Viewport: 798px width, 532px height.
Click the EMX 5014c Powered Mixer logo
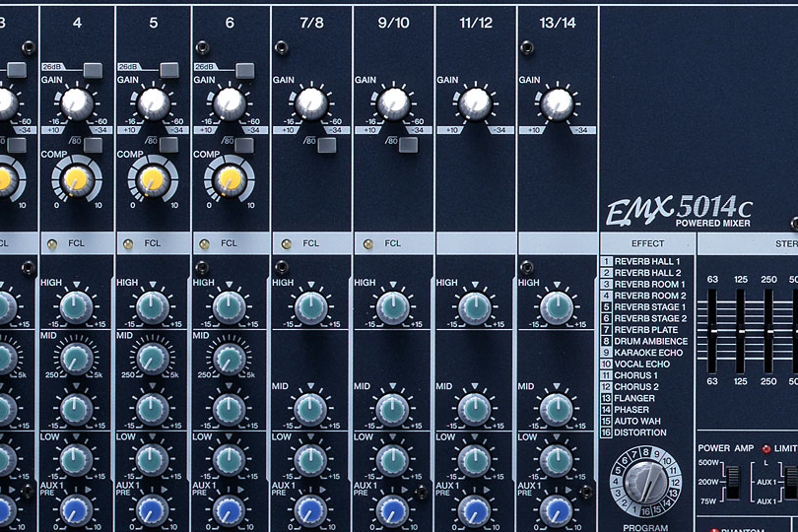679,211
